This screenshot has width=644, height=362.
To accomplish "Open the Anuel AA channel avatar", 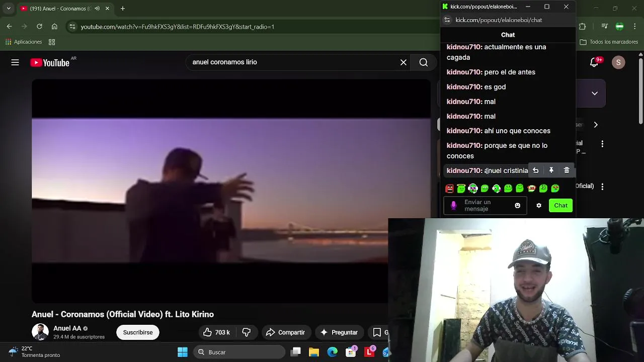I will point(40,332).
